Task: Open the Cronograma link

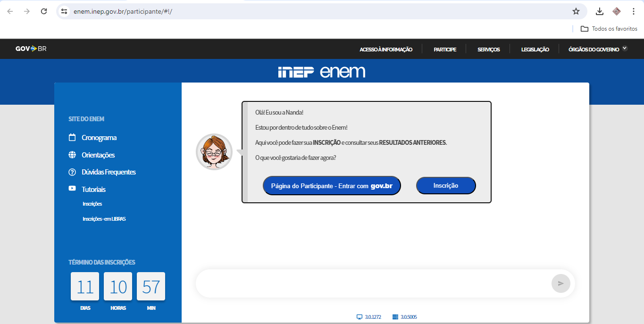Action: click(99, 138)
